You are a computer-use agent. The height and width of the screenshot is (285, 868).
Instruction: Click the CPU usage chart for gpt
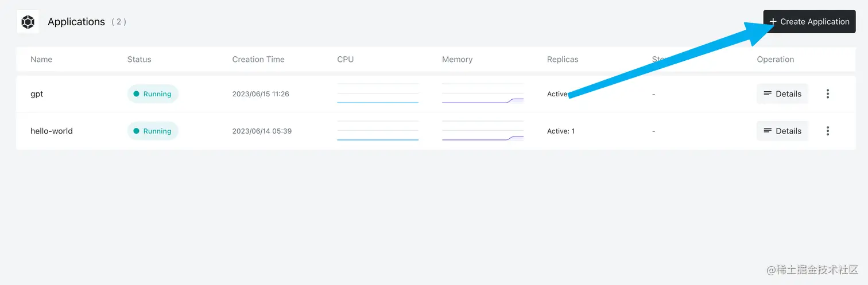[x=378, y=93]
